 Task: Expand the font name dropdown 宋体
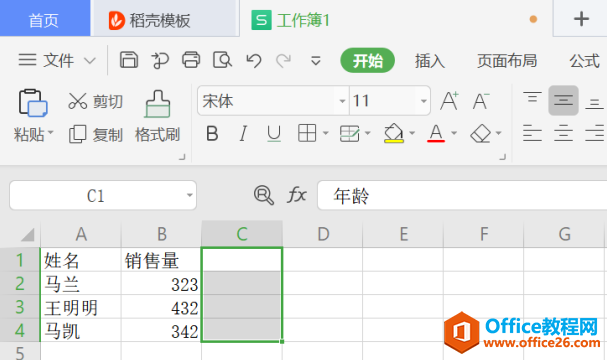pyautogui.click(x=342, y=101)
